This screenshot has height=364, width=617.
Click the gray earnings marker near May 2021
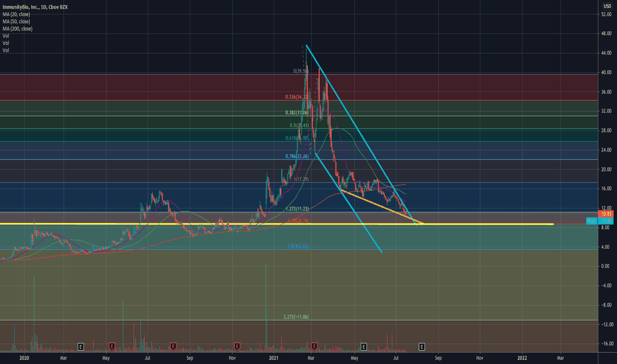coord(363,347)
